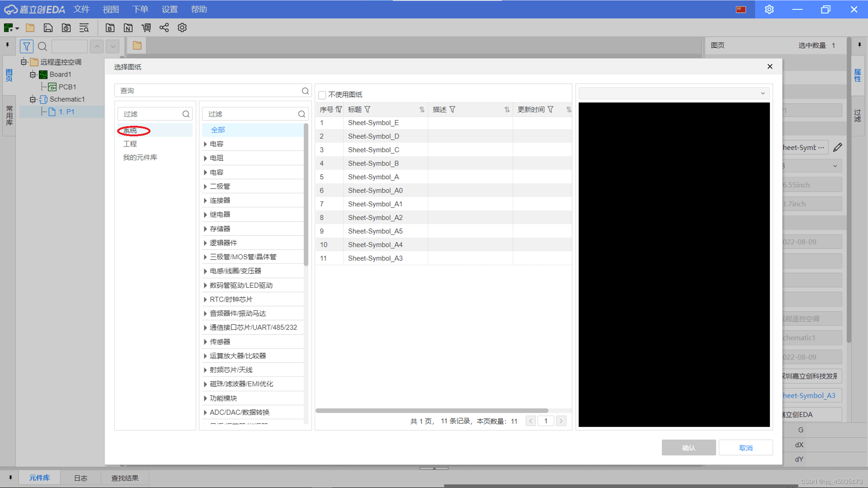Click the gear settings icon in toolbar

182,28
